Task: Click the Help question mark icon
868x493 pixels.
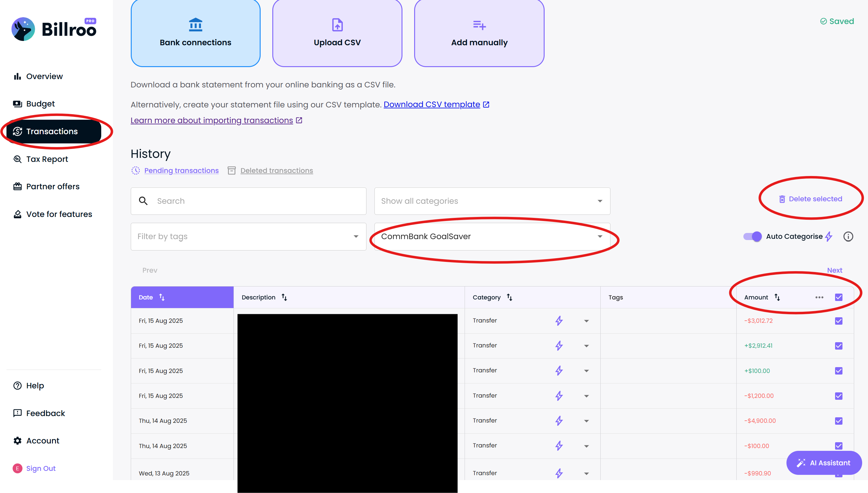Action: (17, 386)
